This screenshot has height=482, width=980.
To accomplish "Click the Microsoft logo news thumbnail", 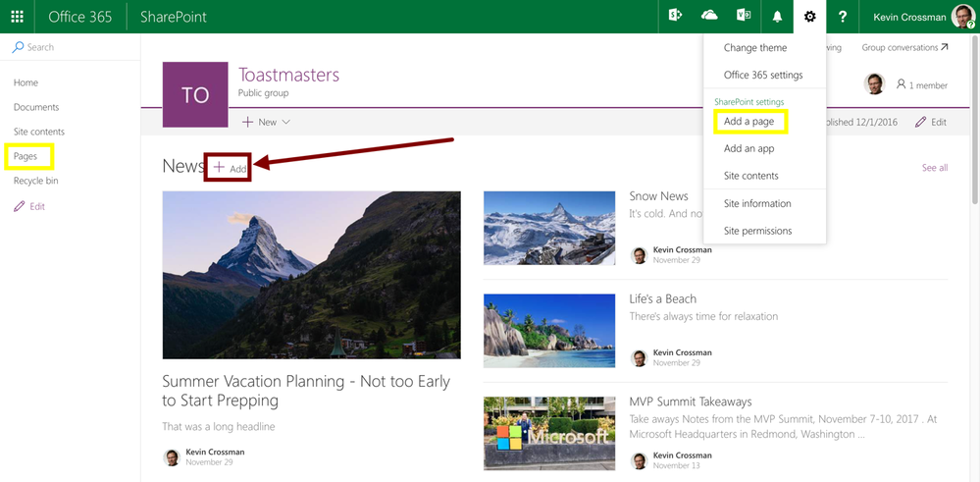I will tap(549, 433).
